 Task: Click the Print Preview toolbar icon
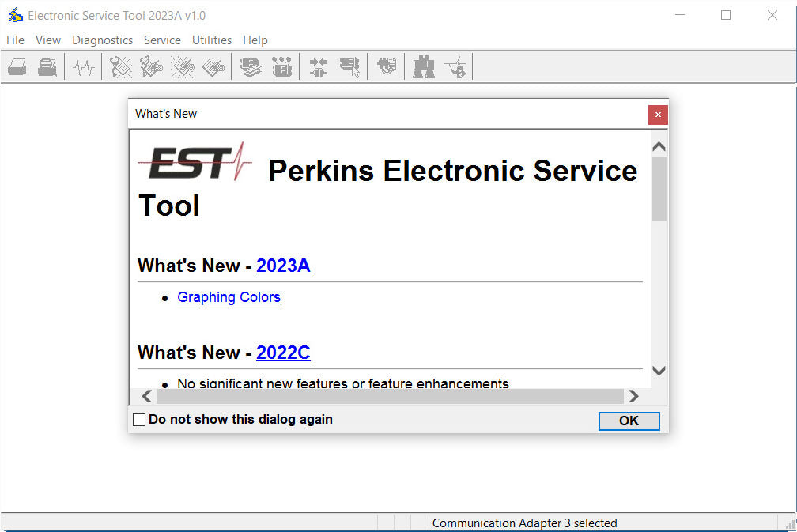click(47, 67)
